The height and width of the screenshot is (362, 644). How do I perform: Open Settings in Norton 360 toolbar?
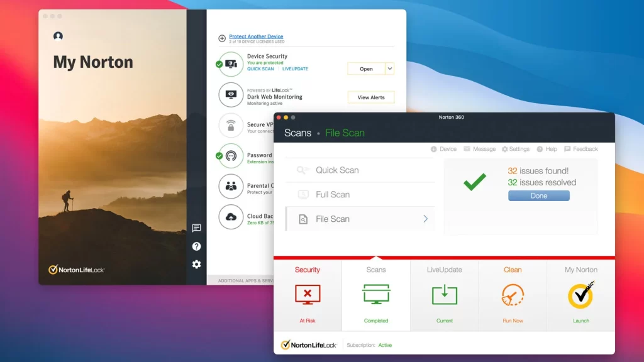pos(516,149)
